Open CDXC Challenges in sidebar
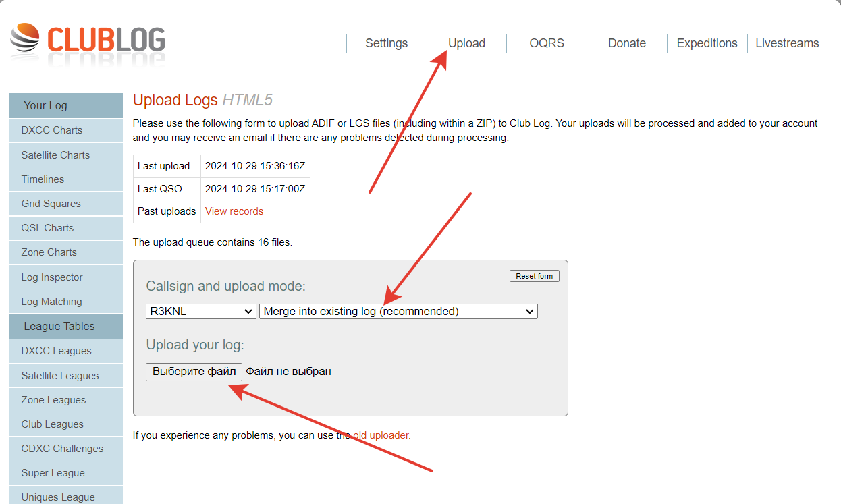841x504 pixels. 65,449
